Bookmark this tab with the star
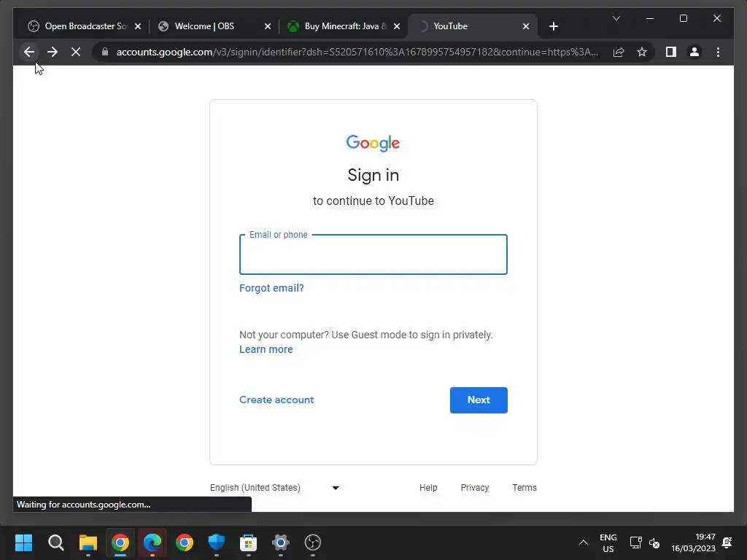The image size is (747, 560). pos(642,52)
